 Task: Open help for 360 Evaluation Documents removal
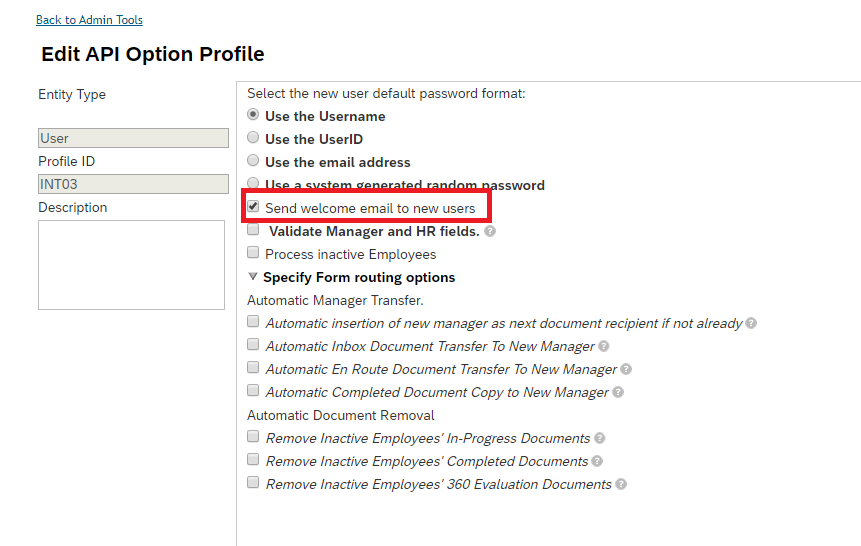pos(621,484)
